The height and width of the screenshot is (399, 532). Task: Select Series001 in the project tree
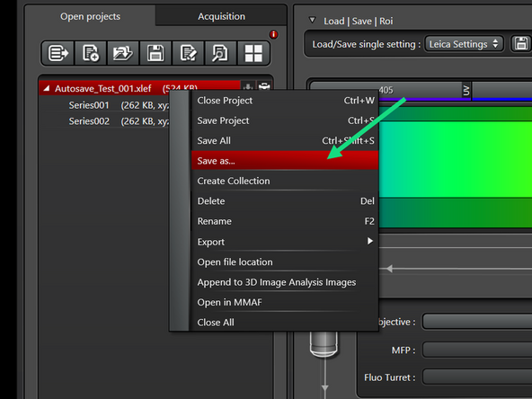click(x=89, y=105)
